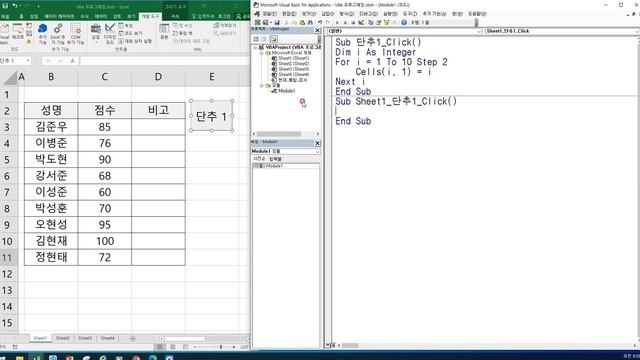Select cell containing 김준우

[51, 127]
